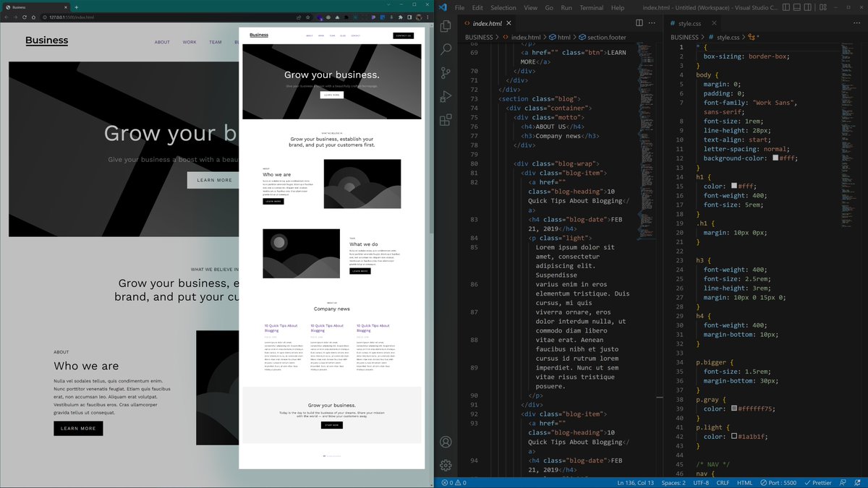868x488 pixels.
Task: Toggle the primary side bar layout icon
Action: tap(786, 7)
